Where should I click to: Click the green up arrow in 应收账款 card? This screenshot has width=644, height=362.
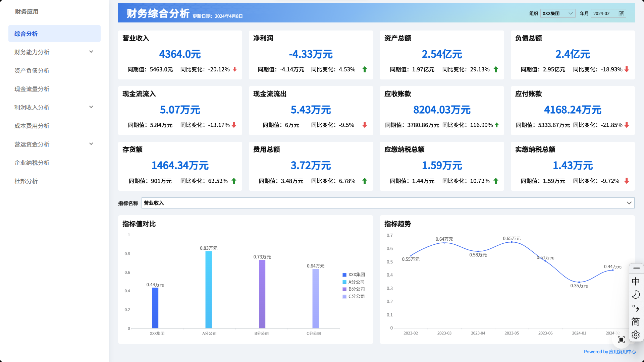pyautogui.click(x=497, y=125)
